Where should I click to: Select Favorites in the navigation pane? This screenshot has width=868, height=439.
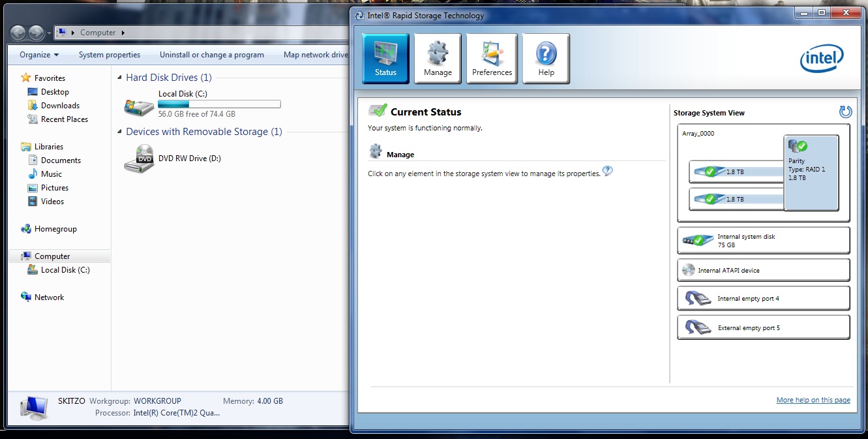(50, 78)
